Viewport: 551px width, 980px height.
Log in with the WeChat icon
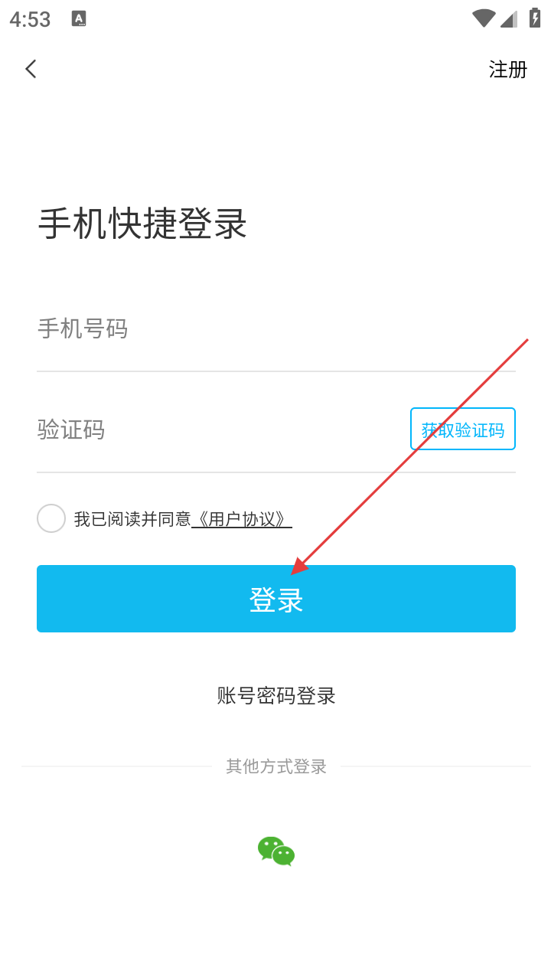point(276,851)
